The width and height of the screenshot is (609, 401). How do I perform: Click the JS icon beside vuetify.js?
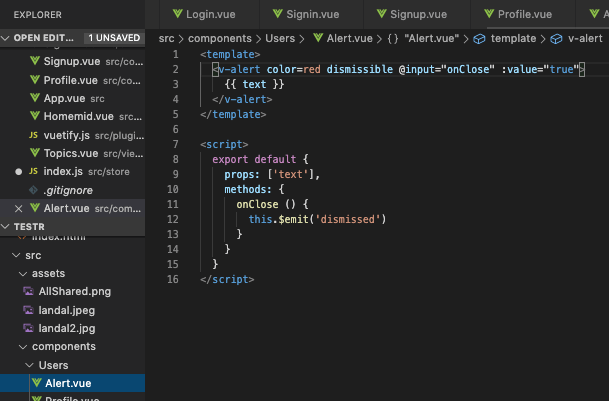[x=33, y=134]
